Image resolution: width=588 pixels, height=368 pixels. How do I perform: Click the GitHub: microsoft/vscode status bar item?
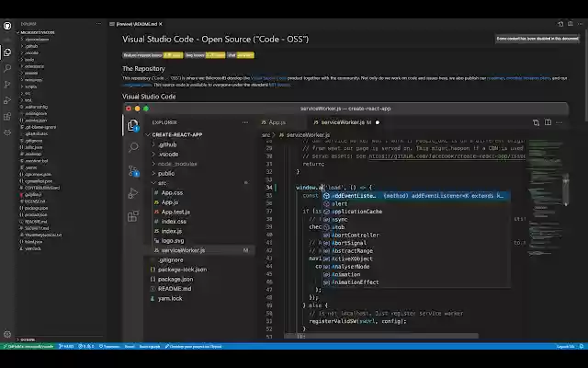click(x=28, y=346)
